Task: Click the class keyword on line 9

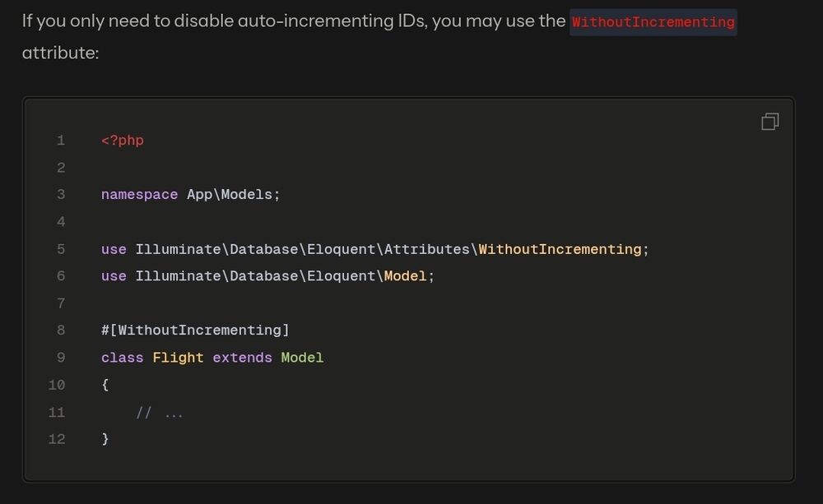Action: pyautogui.click(x=122, y=358)
